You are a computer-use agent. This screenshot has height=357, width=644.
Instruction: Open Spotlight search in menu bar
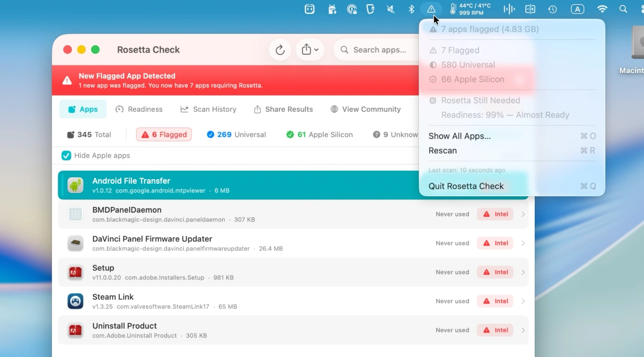click(x=623, y=9)
